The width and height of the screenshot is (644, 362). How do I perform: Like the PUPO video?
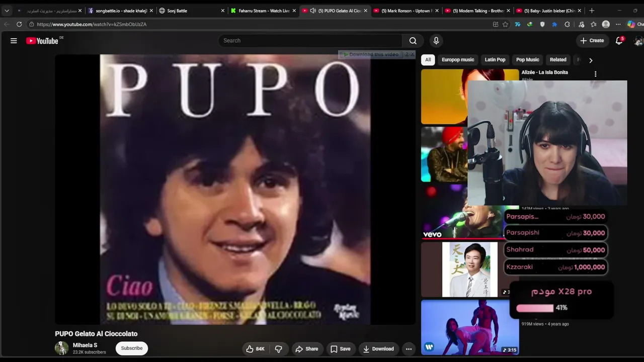[x=255, y=349]
